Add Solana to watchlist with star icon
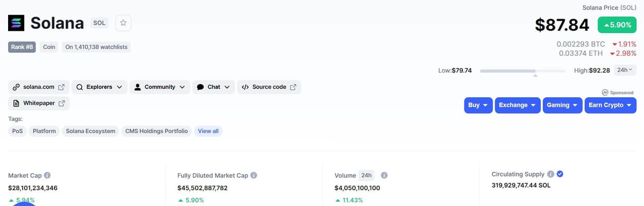Viewport: 644px width, 206px height. pos(123,23)
